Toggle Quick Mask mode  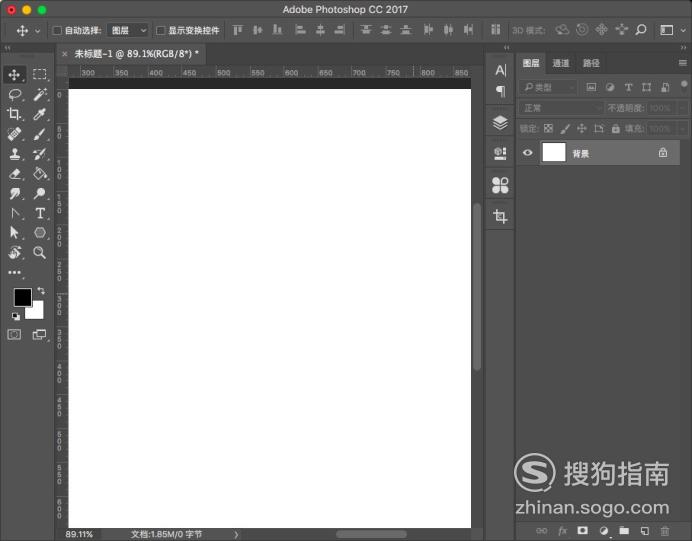tap(14, 334)
